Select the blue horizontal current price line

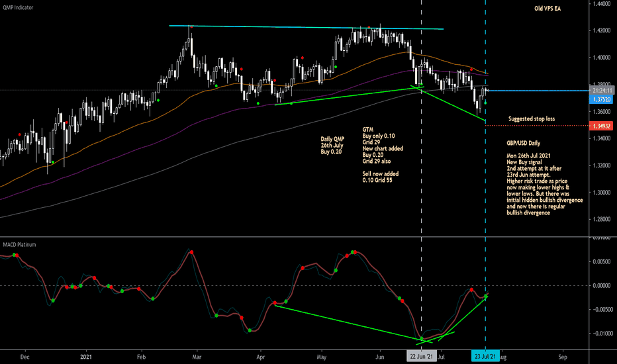click(538, 91)
